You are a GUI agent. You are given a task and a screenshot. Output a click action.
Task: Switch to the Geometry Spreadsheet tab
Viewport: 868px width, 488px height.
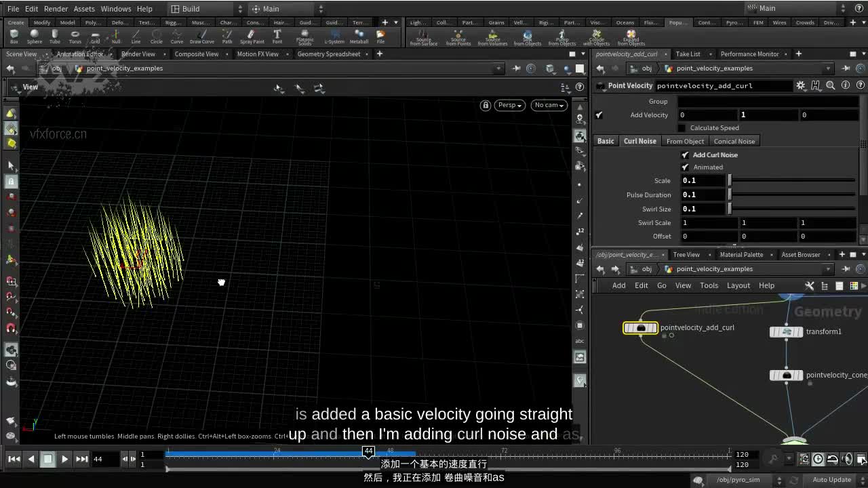(329, 54)
